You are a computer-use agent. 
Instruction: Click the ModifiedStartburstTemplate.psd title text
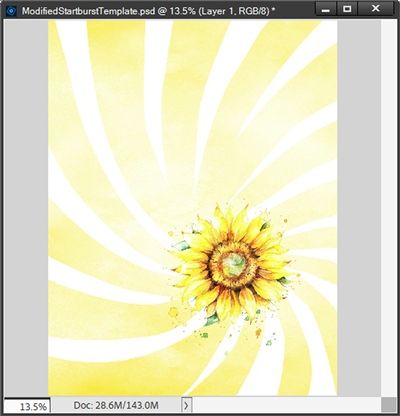[x=149, y=11]
